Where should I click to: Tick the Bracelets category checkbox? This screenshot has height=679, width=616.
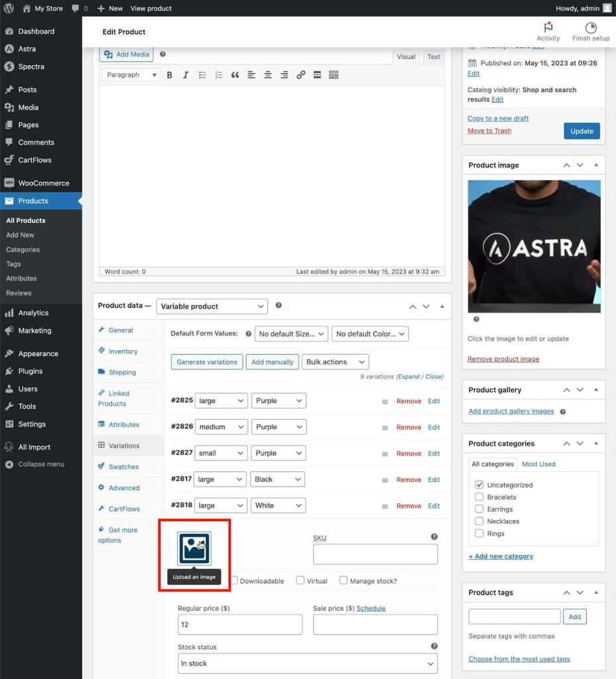click(x=479, y=497)
